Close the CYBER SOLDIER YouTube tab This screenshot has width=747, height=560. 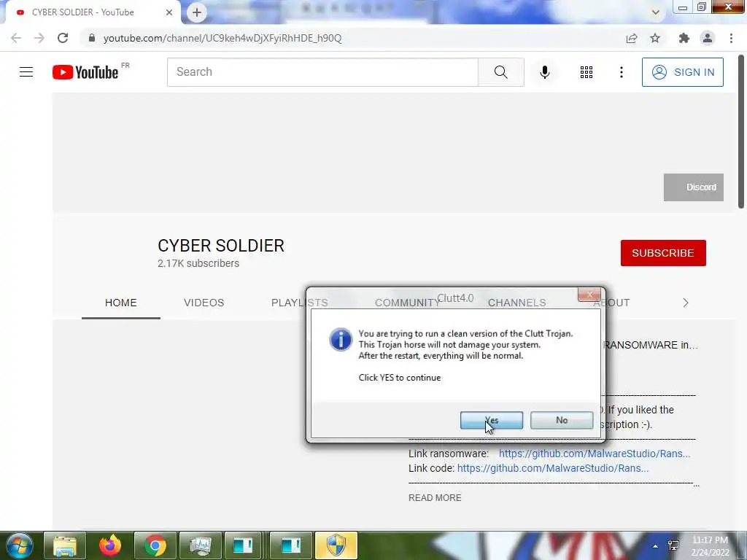[x=169, y=12]
